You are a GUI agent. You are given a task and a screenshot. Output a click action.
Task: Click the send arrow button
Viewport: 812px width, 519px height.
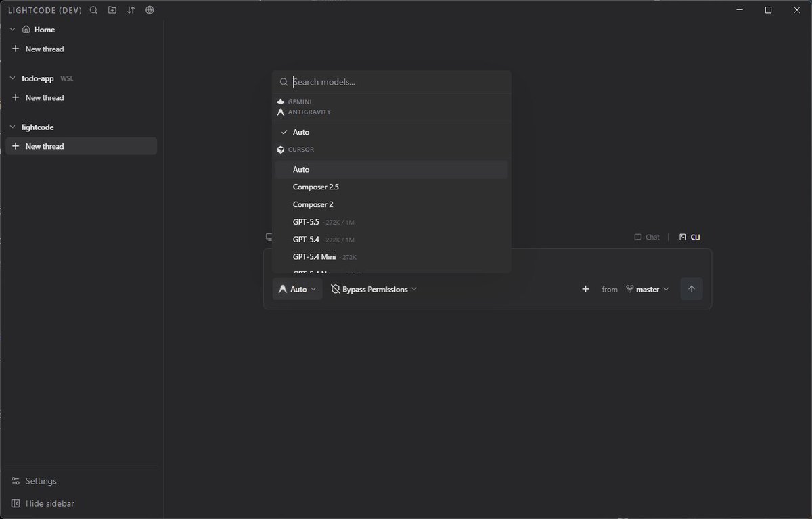pos(691,289)
